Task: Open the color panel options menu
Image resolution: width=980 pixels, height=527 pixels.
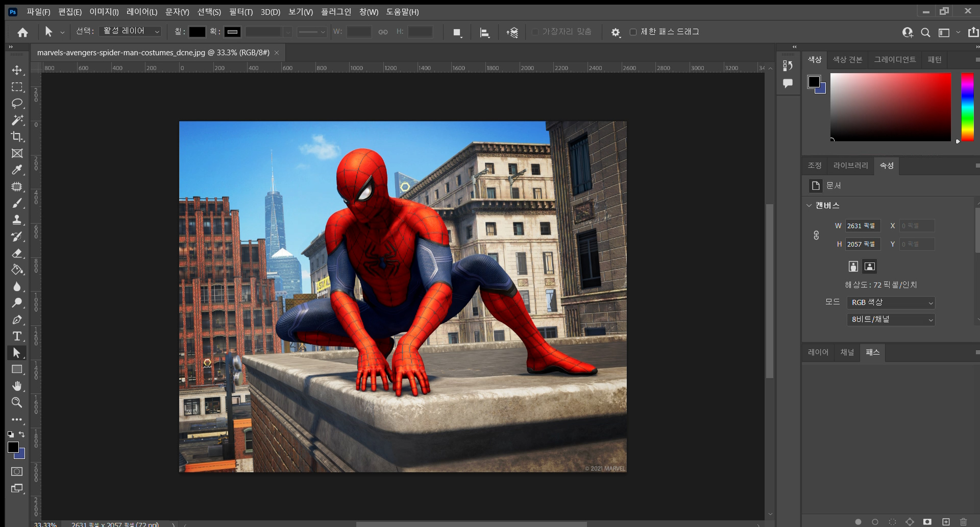Action: pyautogui.click(x=977, y=60)
